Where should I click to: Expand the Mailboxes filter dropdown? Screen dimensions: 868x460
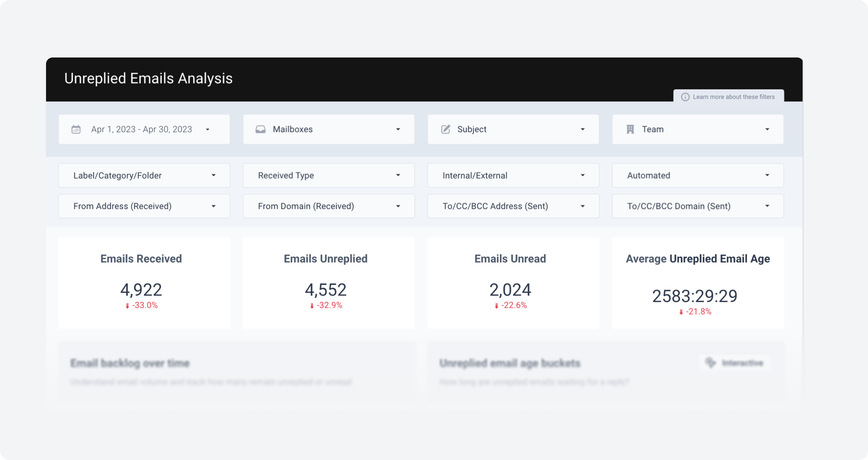(x=398, y=129)
